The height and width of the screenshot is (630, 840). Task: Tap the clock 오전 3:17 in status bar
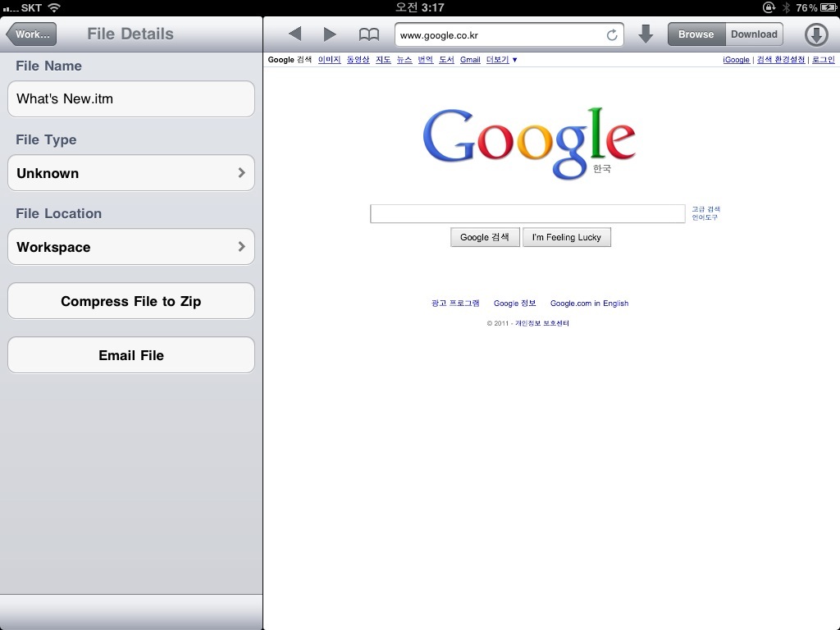[419, 7]
